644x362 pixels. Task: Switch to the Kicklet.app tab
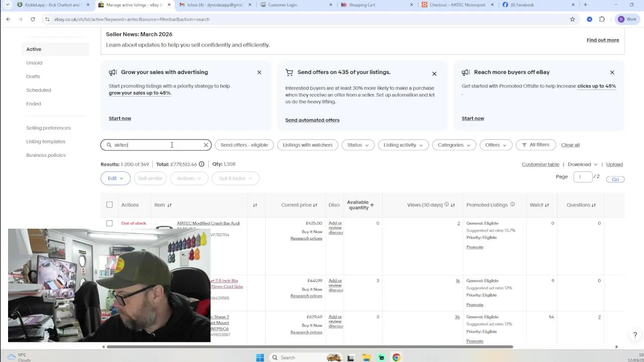53,5
